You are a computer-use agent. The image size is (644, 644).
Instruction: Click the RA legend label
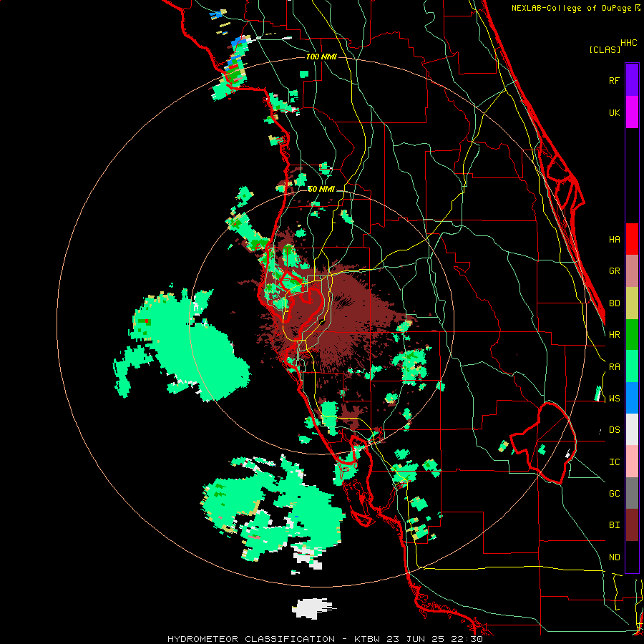(x=614, y=367)
